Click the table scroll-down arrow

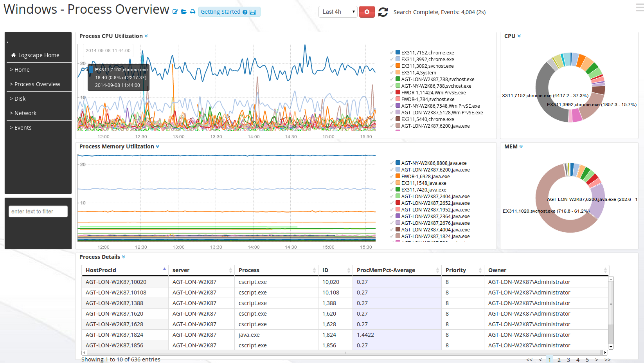(611, 347)
